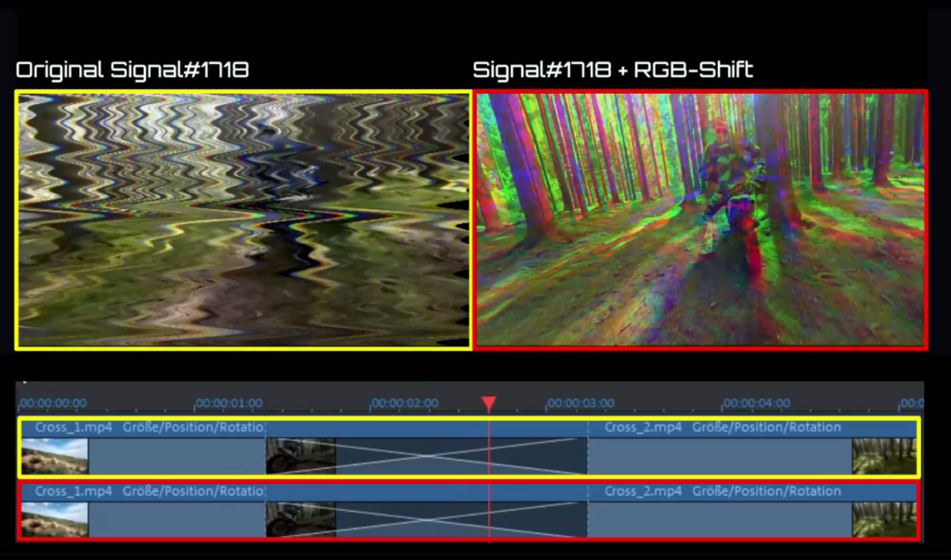
Task: Click the 00:00:03:00 timecode on the ruler
Action: pyautogui.click(x=580, y=403)
